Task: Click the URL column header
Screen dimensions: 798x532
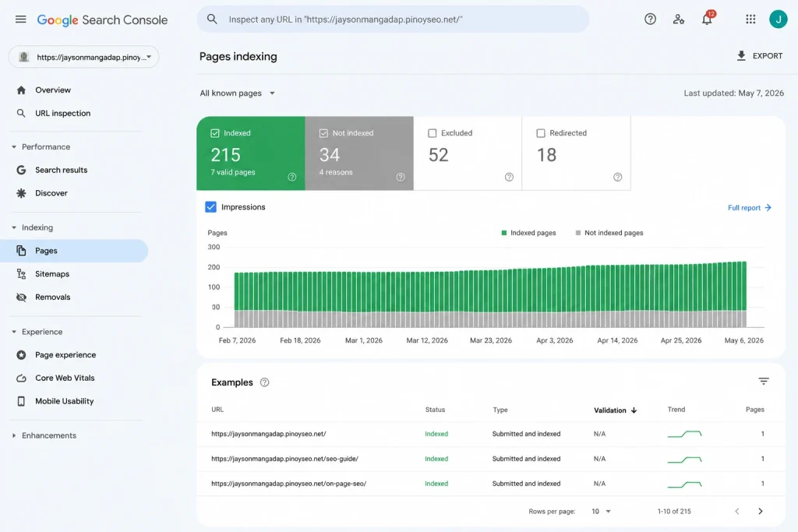Action: [x=217, y=410]
